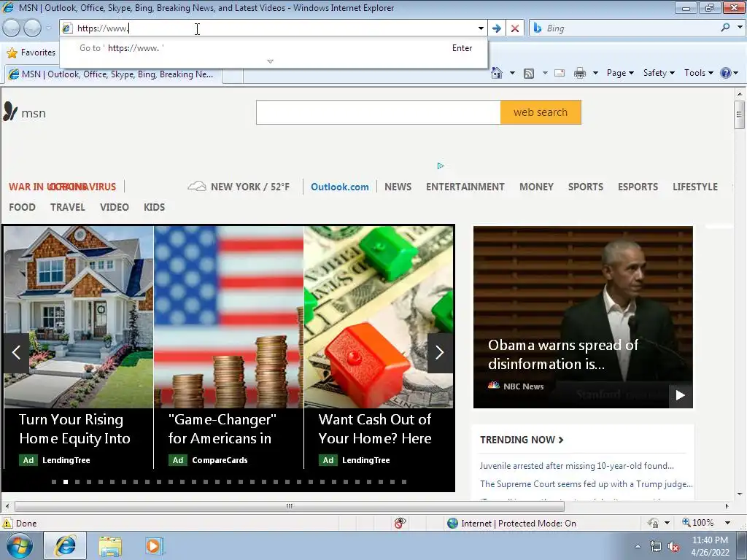Play the Obama news video
Image resolution: width=747 pixels, height=560 pixels.
point(681,395)
